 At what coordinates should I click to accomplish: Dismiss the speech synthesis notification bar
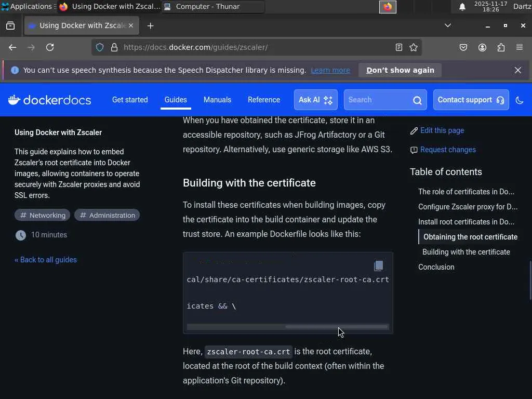(518, 70)
